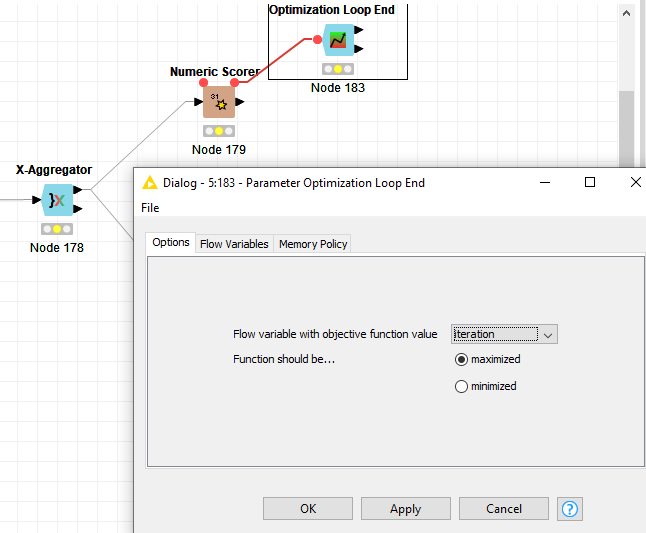Image resolution: width=646 pixels, height=533 pixels.
Task: Click the Apply button
Action: click(405, 509)
